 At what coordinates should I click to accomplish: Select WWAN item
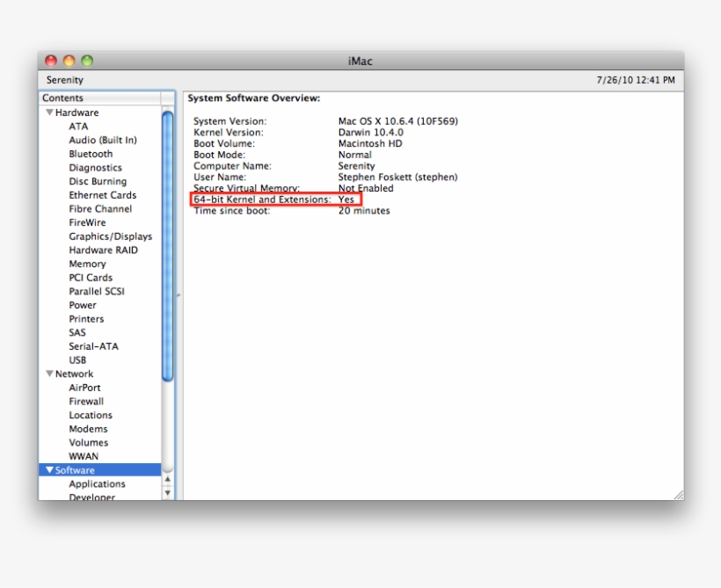pos(84,456)
